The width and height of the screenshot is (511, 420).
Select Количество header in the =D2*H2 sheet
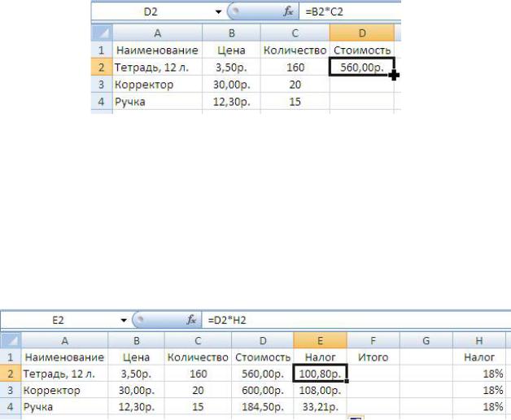click(198, 357)
